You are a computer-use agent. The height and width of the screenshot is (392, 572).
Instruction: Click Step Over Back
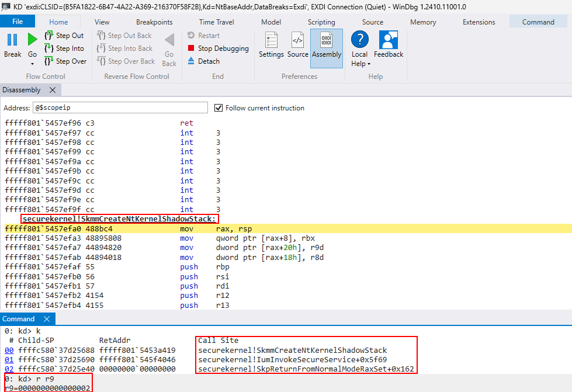click(126, 61)
